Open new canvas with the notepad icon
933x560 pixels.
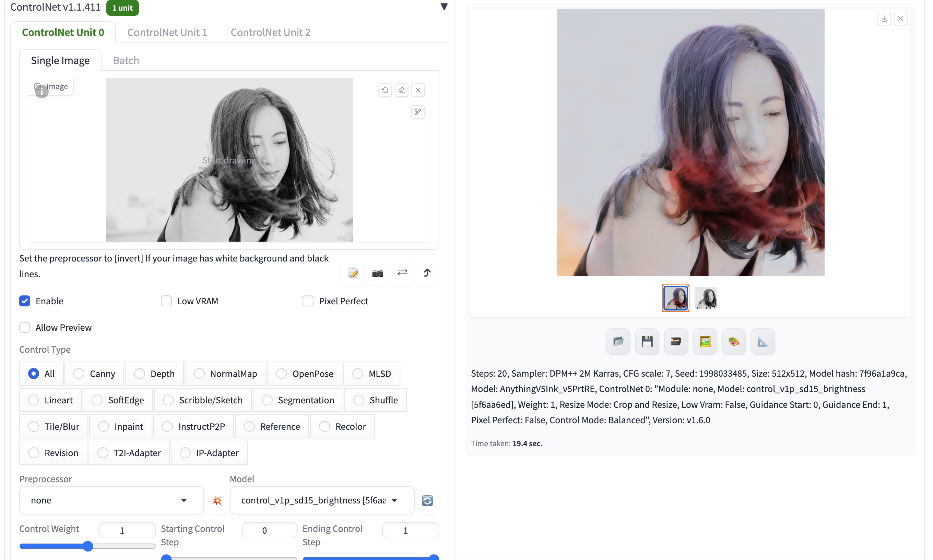click(353, 273)
